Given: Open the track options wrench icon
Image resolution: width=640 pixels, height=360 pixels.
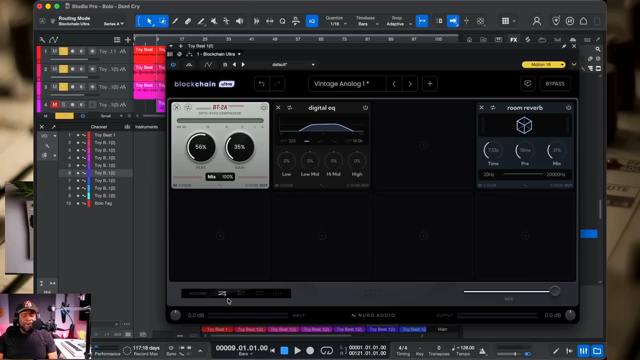Looking at the screenshot, I should (x=42, y=40).
